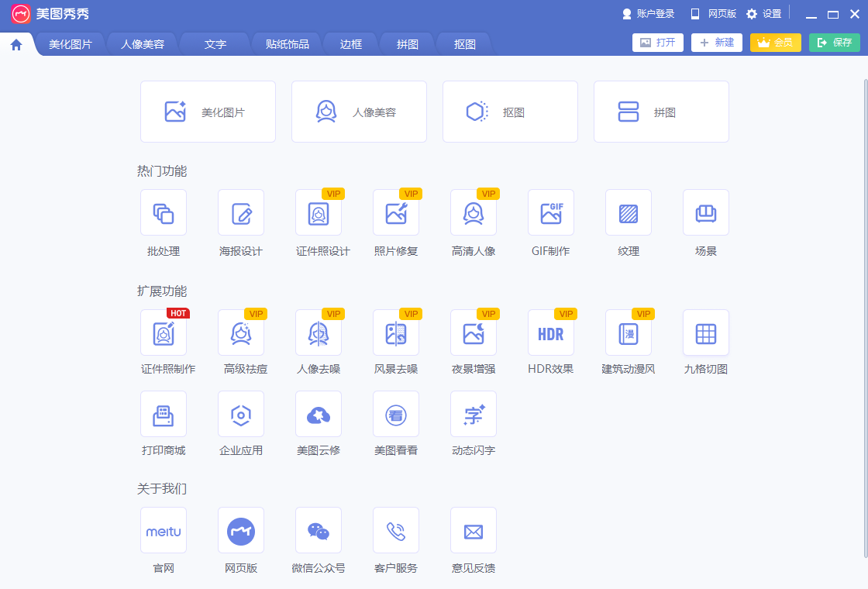The width and height of the screenshot is (868, 589).
Task: Select the HDR效果 effect icon
Action: 551,333
